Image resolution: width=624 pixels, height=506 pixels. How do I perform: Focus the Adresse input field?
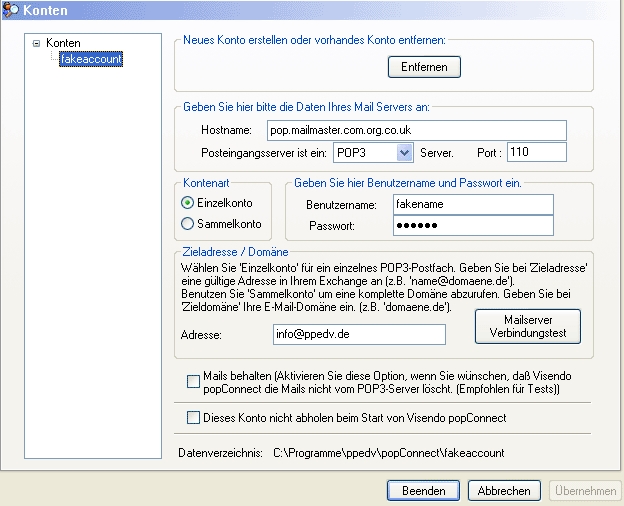click(359, 334)
